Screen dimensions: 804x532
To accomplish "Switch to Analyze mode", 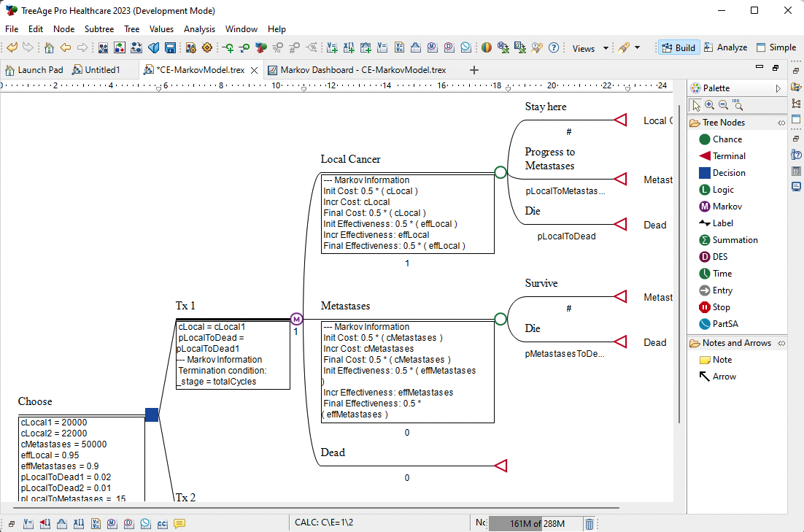I will [725, 47].
